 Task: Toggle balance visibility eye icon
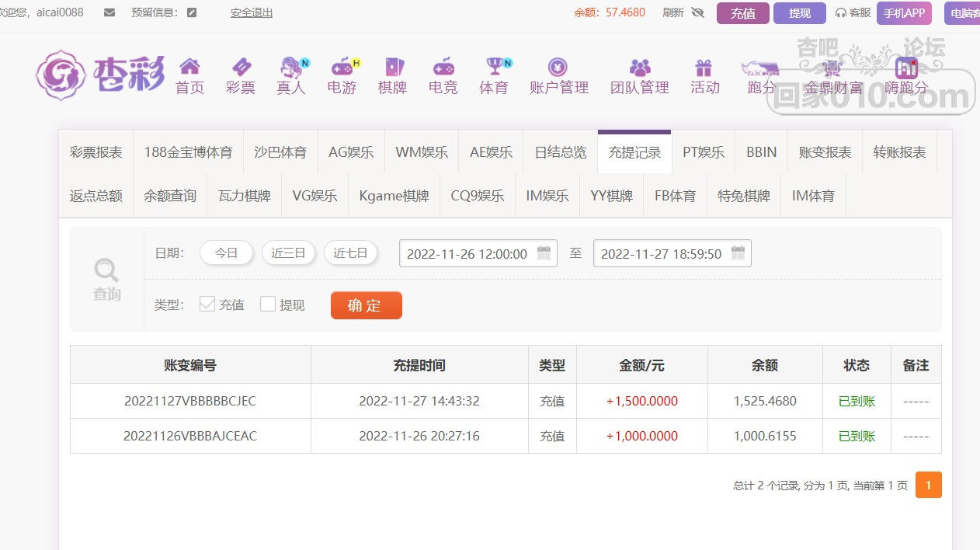(697, 12)
